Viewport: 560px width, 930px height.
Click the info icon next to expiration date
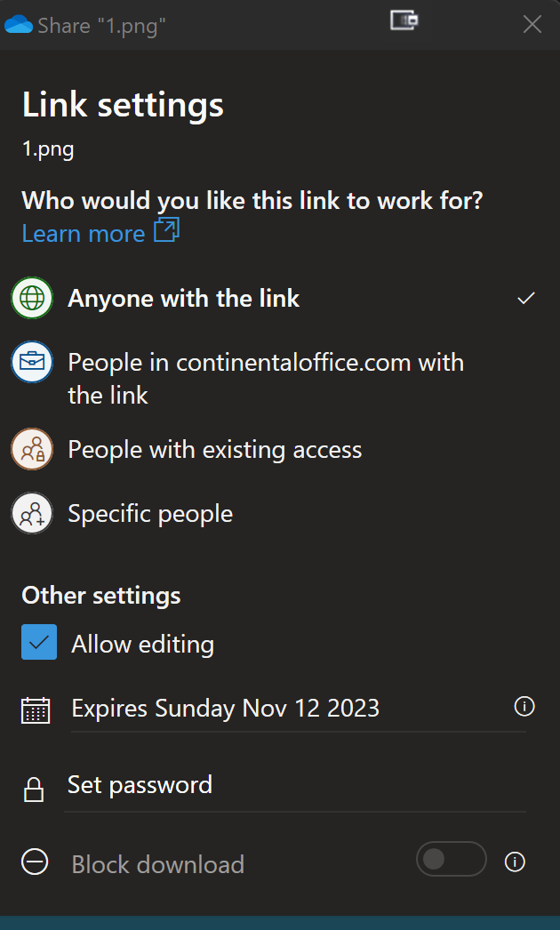[524, 707]
